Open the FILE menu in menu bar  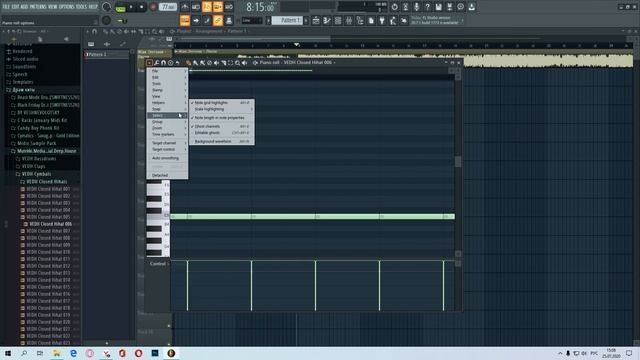click(6, 7)
